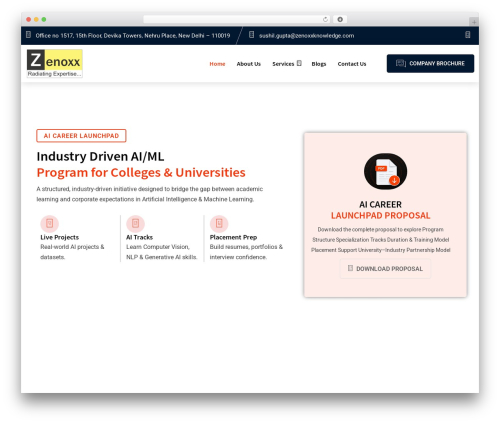Viewport: 500px width, 423px height.
Task: Click the Placement Prep heading
Action: tap(233, 237)
